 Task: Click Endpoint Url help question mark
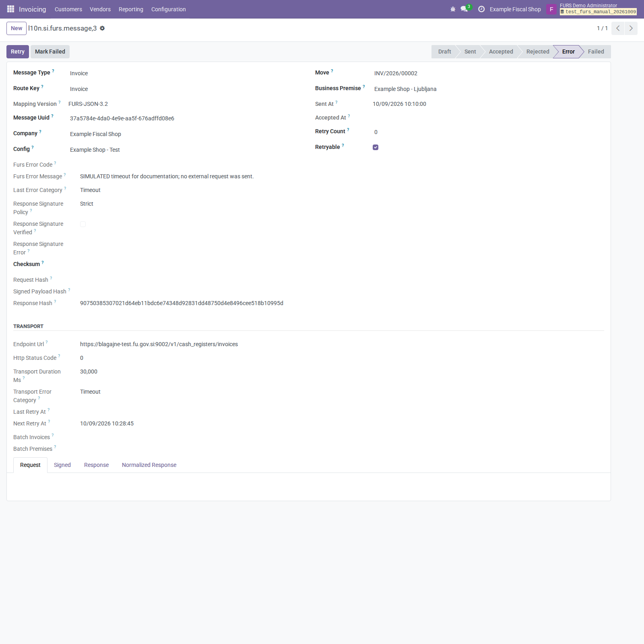[x=47, y=343]
